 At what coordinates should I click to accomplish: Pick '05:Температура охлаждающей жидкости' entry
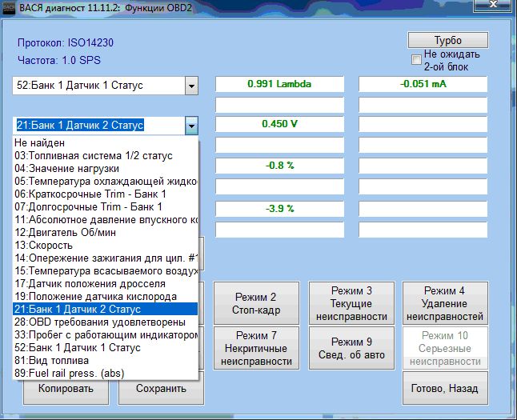pos(106,182)
